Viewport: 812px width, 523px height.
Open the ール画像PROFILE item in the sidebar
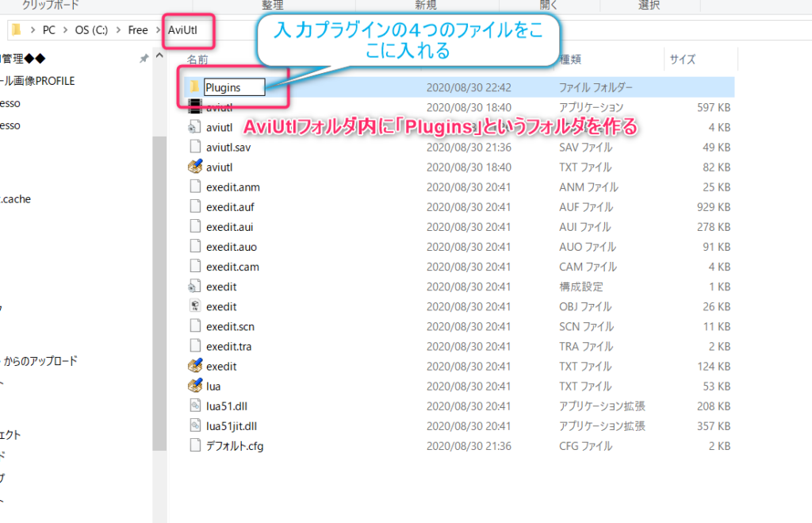tap(38, 81)
